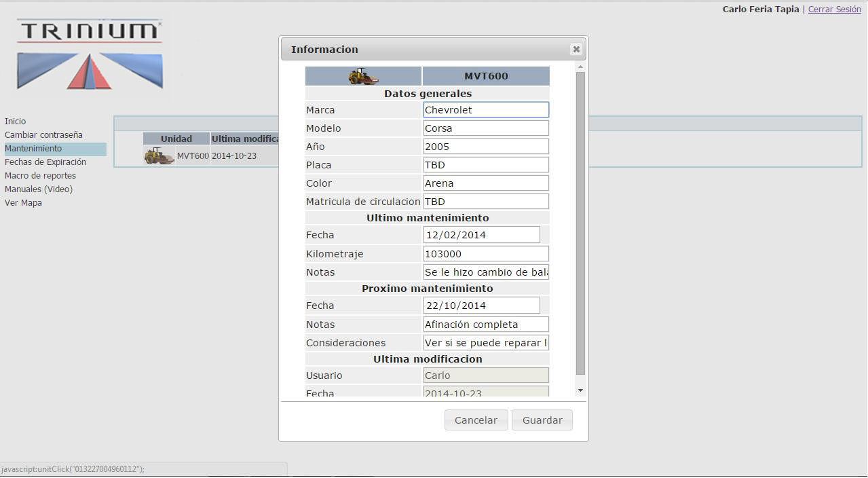The height and width of the screenshot is (478, 868).
Task: Open Fechas de Expiración menu item
Action: 45,162
